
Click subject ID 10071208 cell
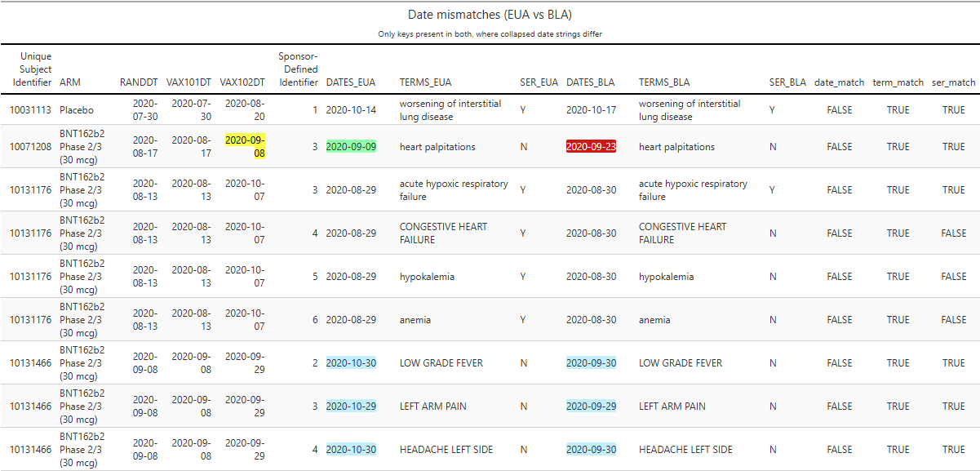(31, 147)
